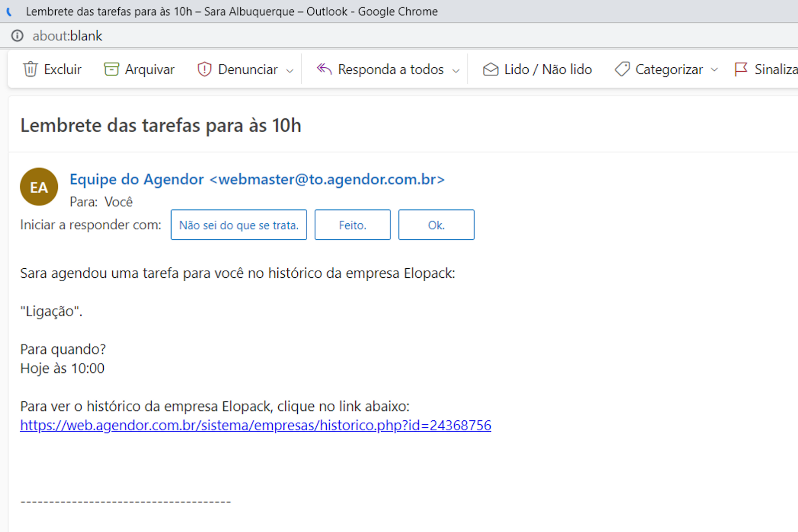Open the agendor historico.php link
The image size is (798, 532).
click(256, 425)
